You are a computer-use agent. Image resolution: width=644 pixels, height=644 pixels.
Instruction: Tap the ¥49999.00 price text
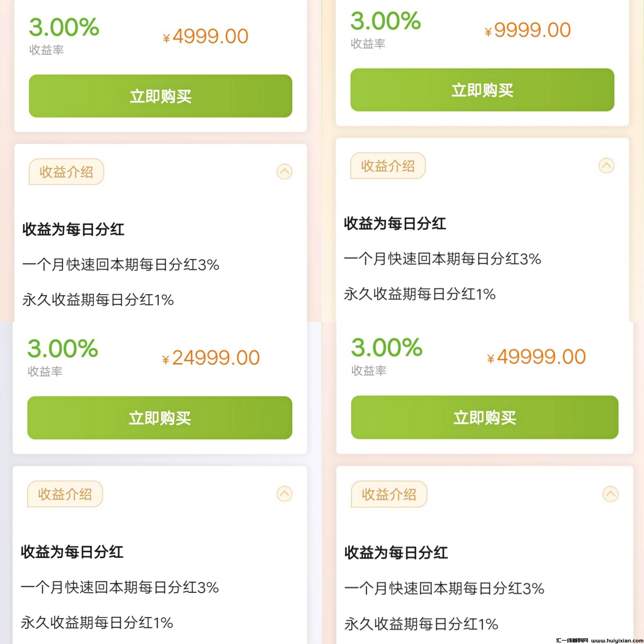536,357
